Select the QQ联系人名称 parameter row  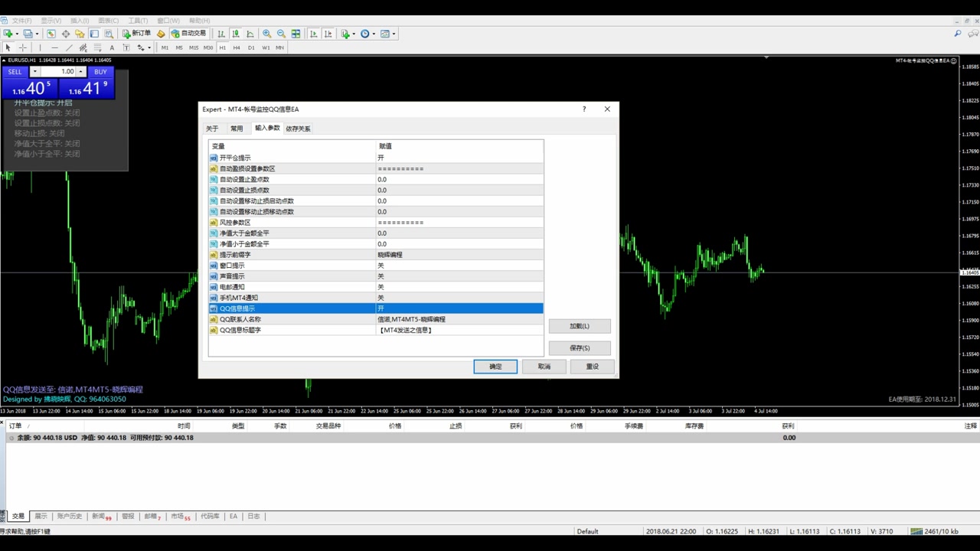376,319
